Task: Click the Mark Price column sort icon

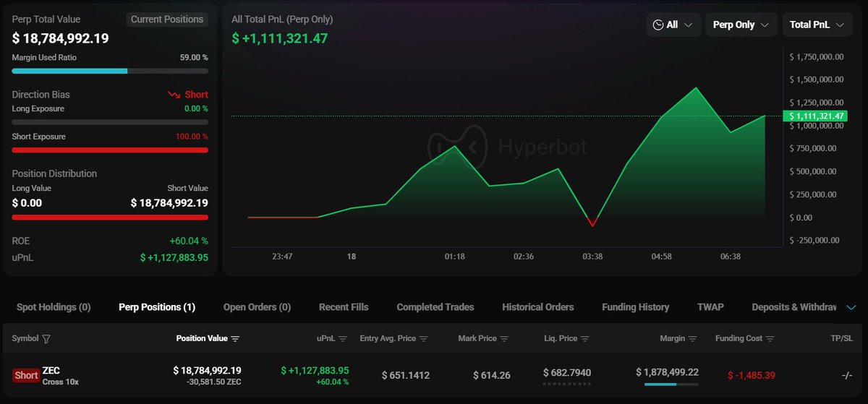Action: pos(504,339)
